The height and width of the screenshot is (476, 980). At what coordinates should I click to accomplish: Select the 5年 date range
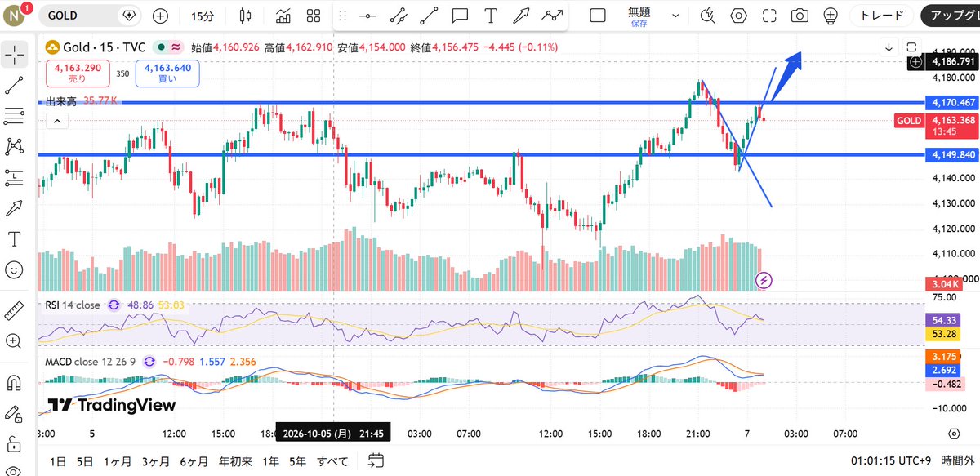(297, 461)
